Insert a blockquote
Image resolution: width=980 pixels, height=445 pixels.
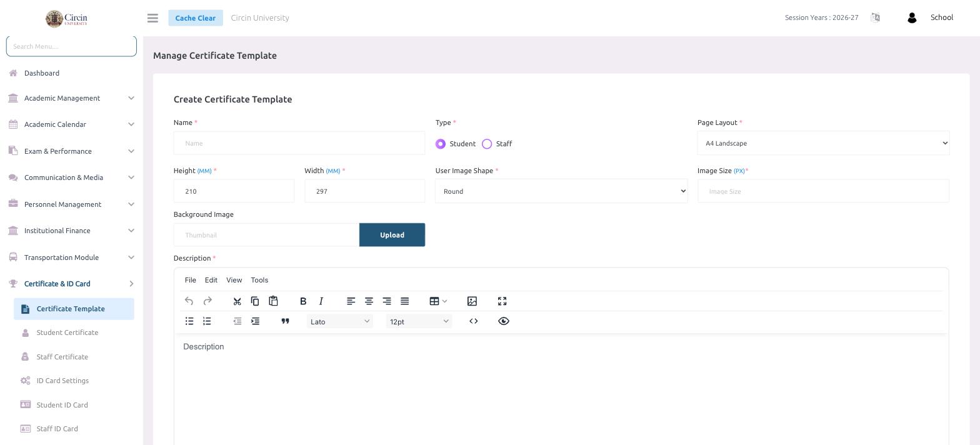point(285,321)
